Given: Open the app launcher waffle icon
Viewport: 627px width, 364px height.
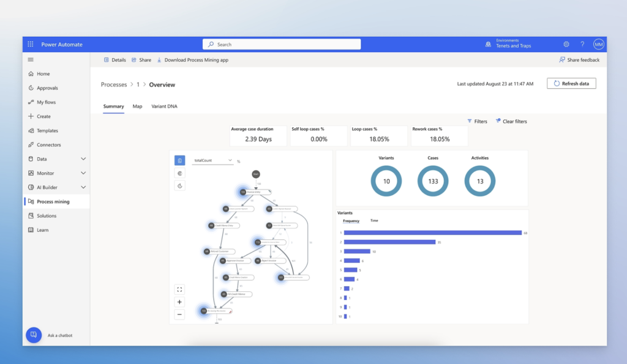Looking at the screenshot, I should point(31,44).
